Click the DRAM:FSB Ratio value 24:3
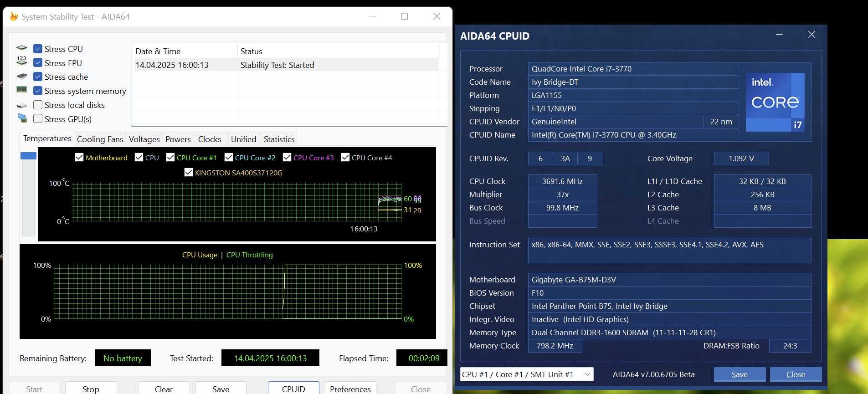Image resolution: width=868 pixels, height=394 pixels. pyautogui.click(x=790, y=346)
